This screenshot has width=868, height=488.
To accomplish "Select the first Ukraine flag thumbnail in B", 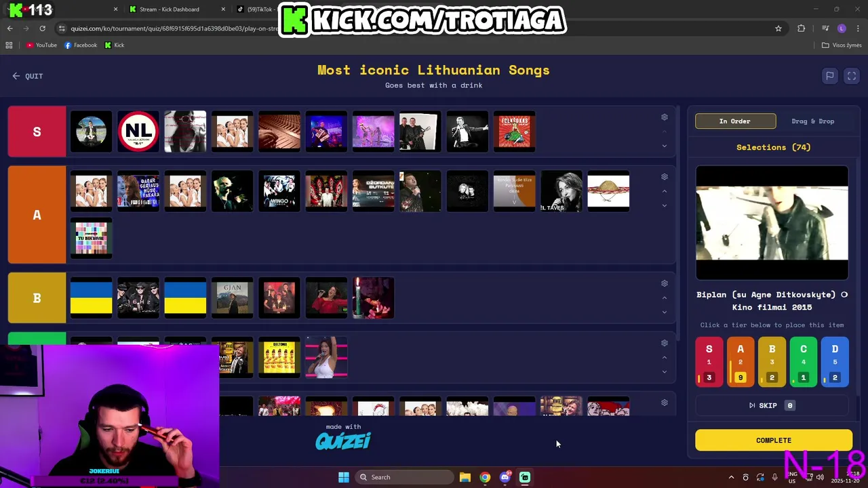I will tap(91, 298).
